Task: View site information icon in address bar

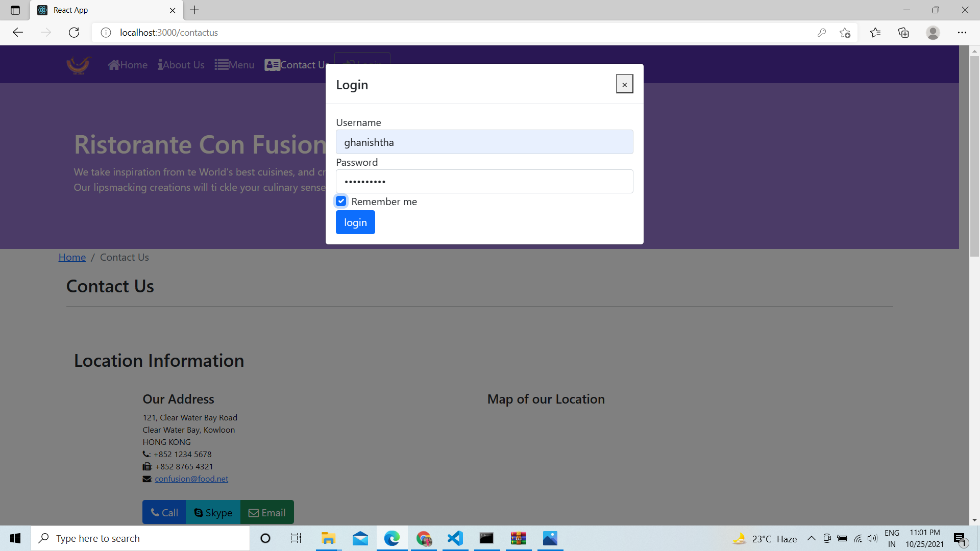Action: (106, 33)
